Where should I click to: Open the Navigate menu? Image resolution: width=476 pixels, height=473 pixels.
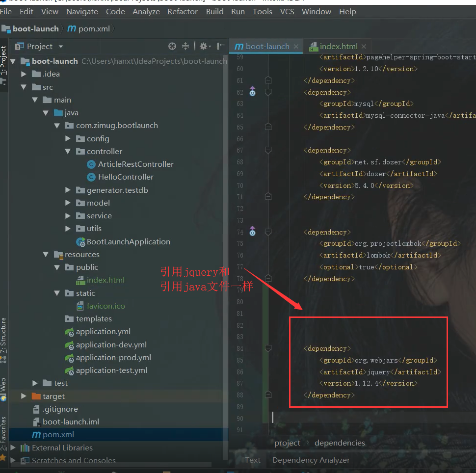(x=82, y=12)
